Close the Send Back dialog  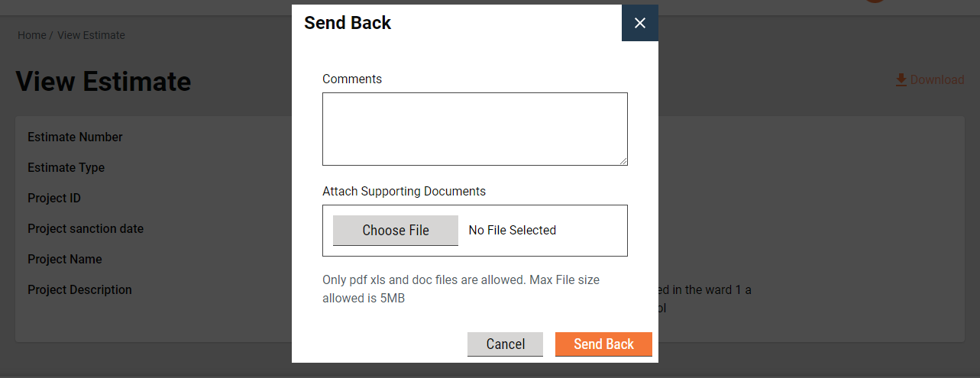click(640, 23)
